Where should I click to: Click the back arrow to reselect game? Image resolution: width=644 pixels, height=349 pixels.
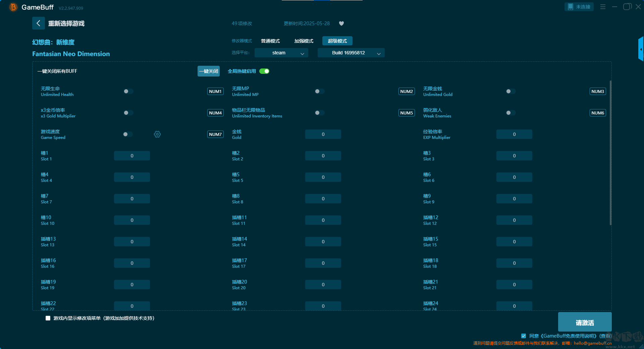[x=38, y=23]
